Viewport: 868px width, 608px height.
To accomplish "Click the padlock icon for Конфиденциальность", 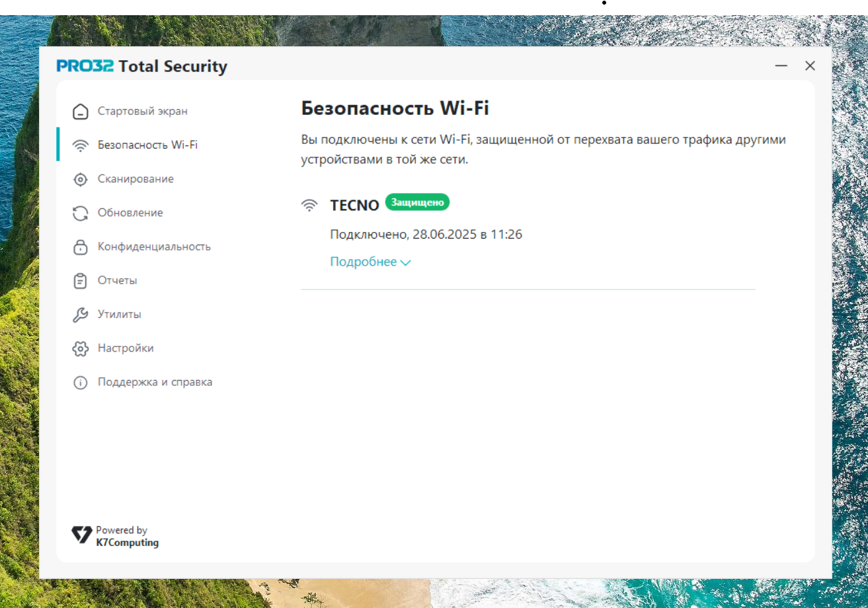I will 80,247.
